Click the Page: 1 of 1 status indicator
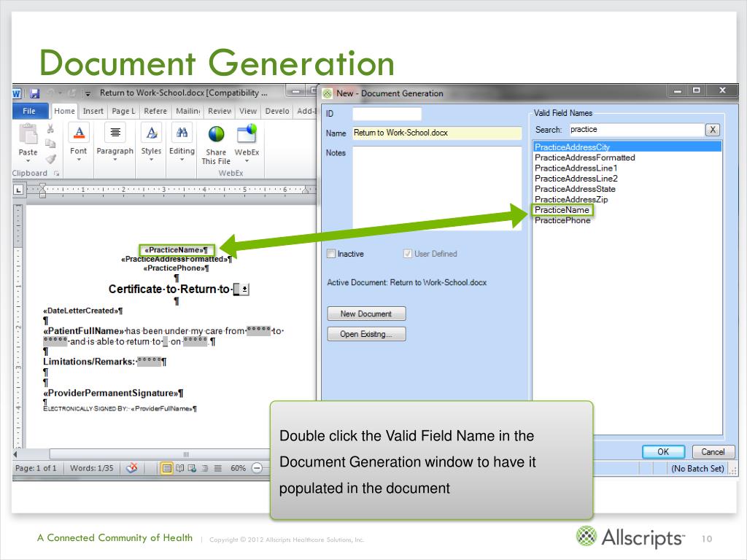The image size is (747, 560). pos(36,468)
